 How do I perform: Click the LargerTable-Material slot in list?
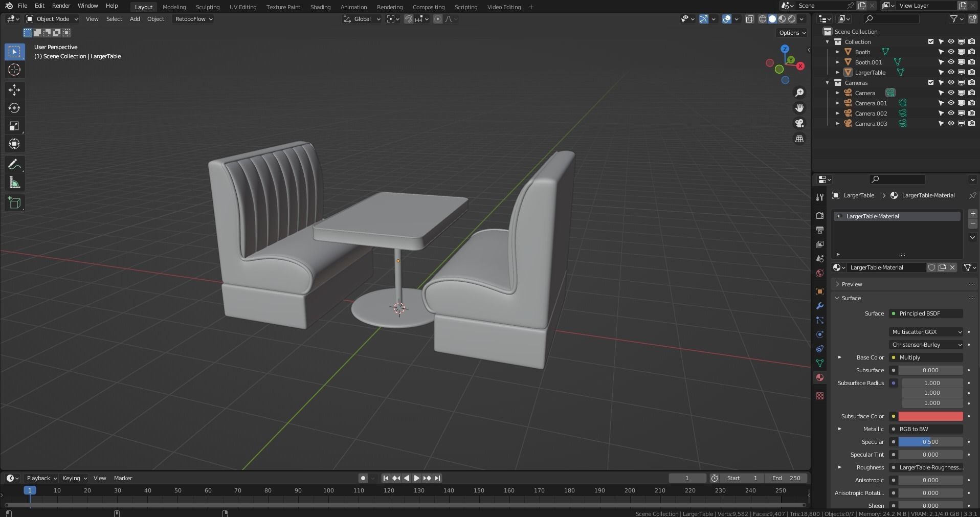point(897,216)
